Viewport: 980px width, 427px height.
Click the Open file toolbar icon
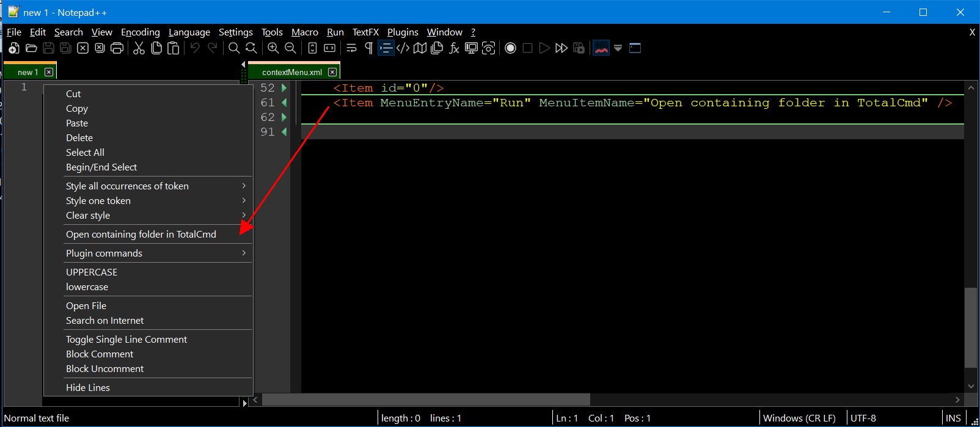click(31, 48)
